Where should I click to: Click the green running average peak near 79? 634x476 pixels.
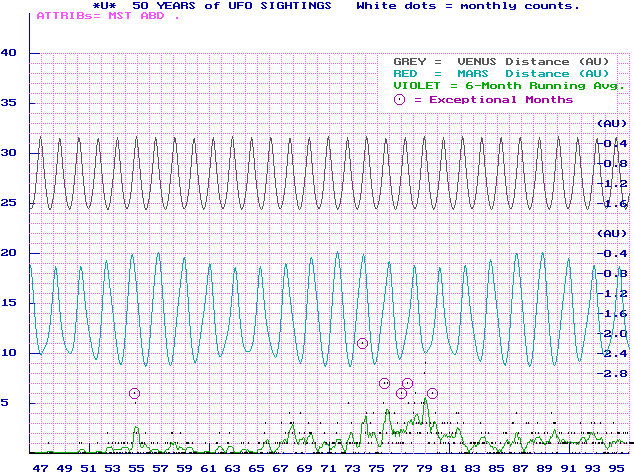point(426,400)
